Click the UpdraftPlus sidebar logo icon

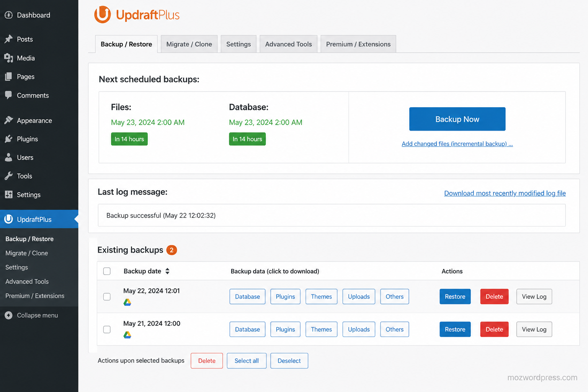coord(8,219)
